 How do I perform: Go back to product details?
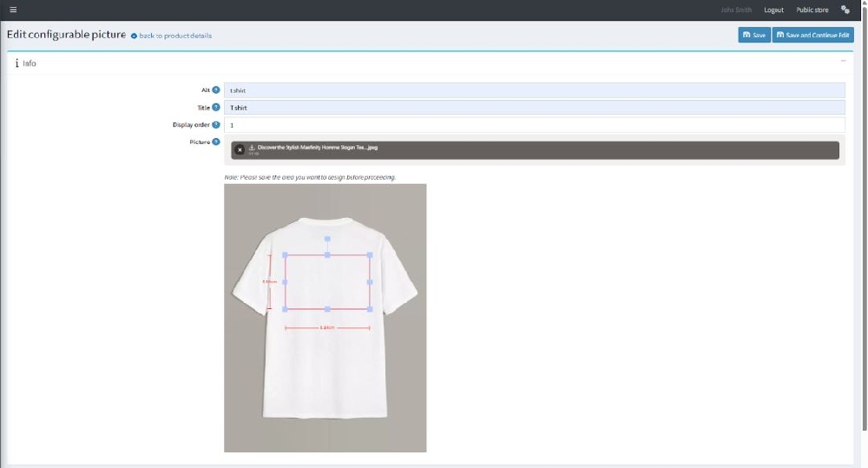[171, 36]
